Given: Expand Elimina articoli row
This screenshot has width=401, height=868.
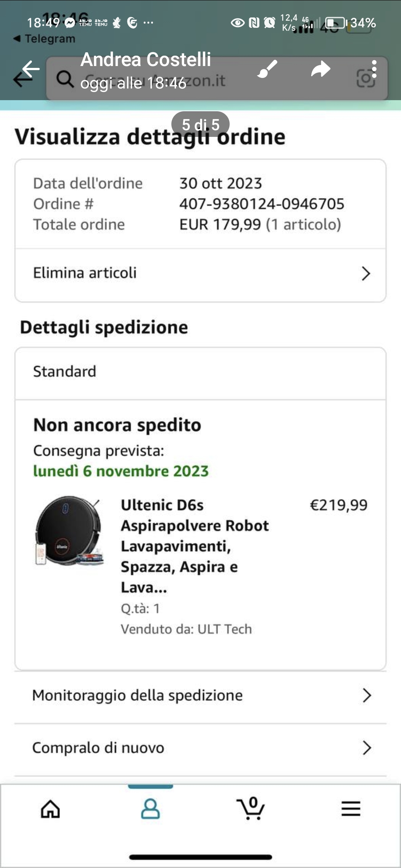Looking at the screenshot, I should pyautogui.click(x=366, y=274).
